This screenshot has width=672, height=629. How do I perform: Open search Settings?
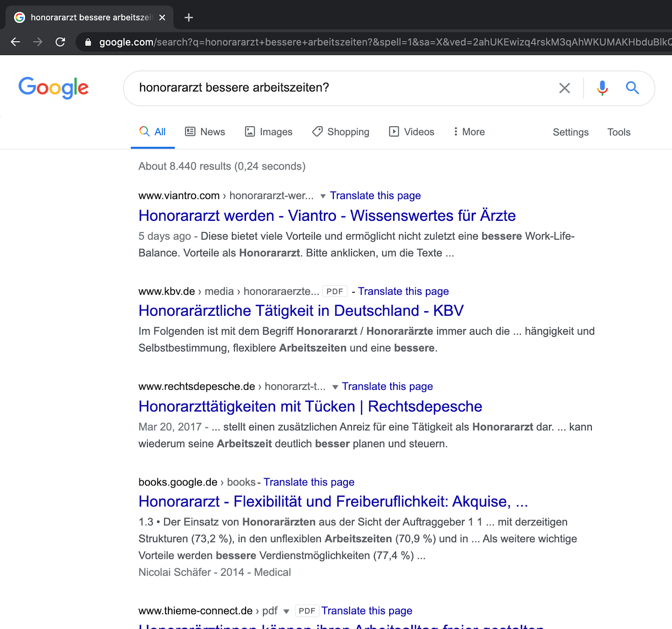click(x=570, y=132)
